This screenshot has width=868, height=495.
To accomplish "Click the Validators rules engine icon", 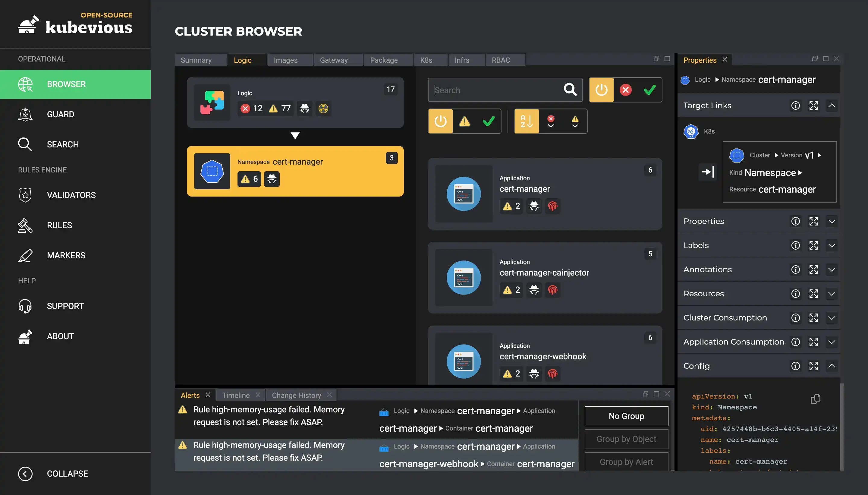I will point(25,194).
